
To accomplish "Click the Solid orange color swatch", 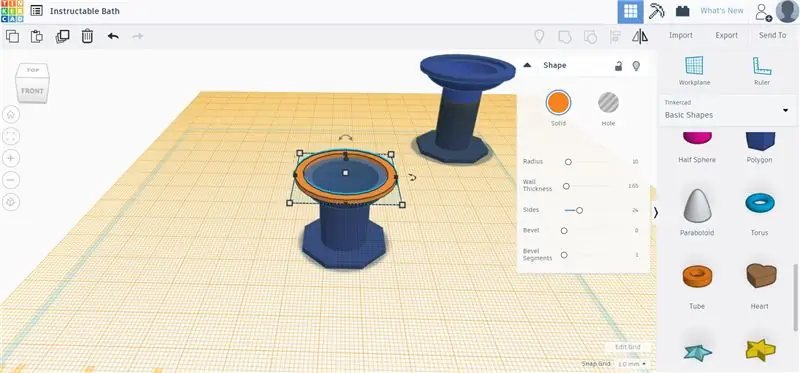I will click(x=558, y=103).
